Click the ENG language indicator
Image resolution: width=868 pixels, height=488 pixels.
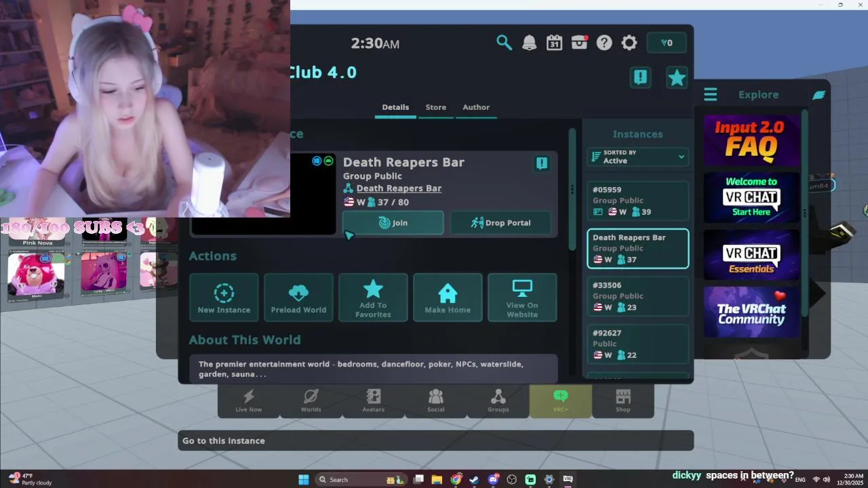click(x=800, y=480)
